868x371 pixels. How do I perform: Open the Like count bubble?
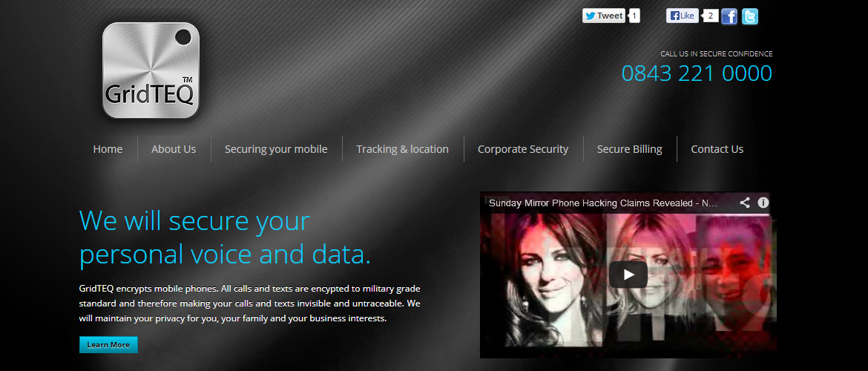710,16
